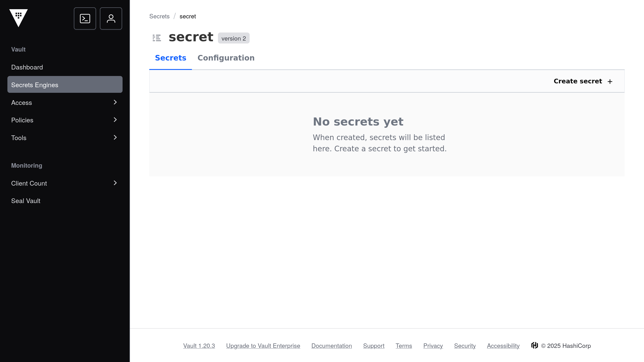Click the Create secret button
The width and height of the screenshot is (644, 362).
578,81
